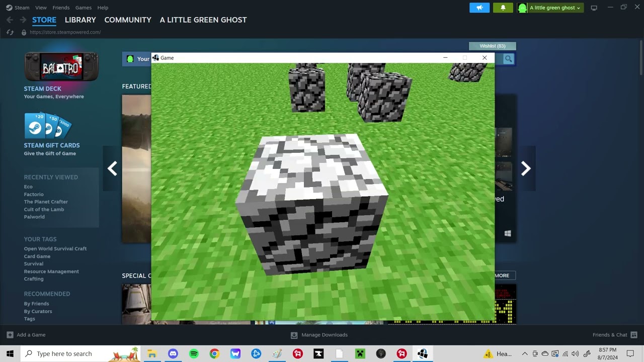The image size is (644, 362).
Task: Open the A LITTLE GREEN GHOST profile tab
Action: click(203, 20)
